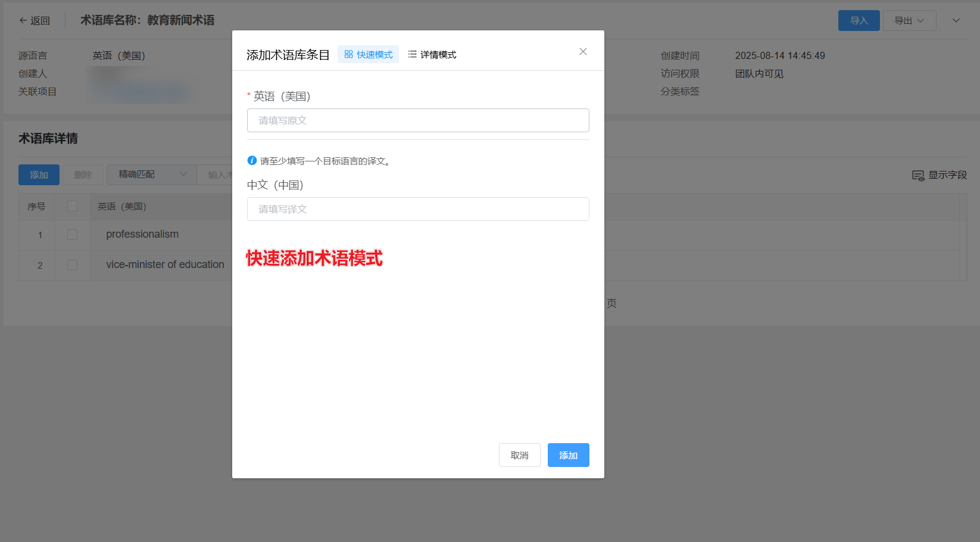The width and height of the screenshot is (980, 542).
Task: Click the English source text input field
Action: coord(418,120)
